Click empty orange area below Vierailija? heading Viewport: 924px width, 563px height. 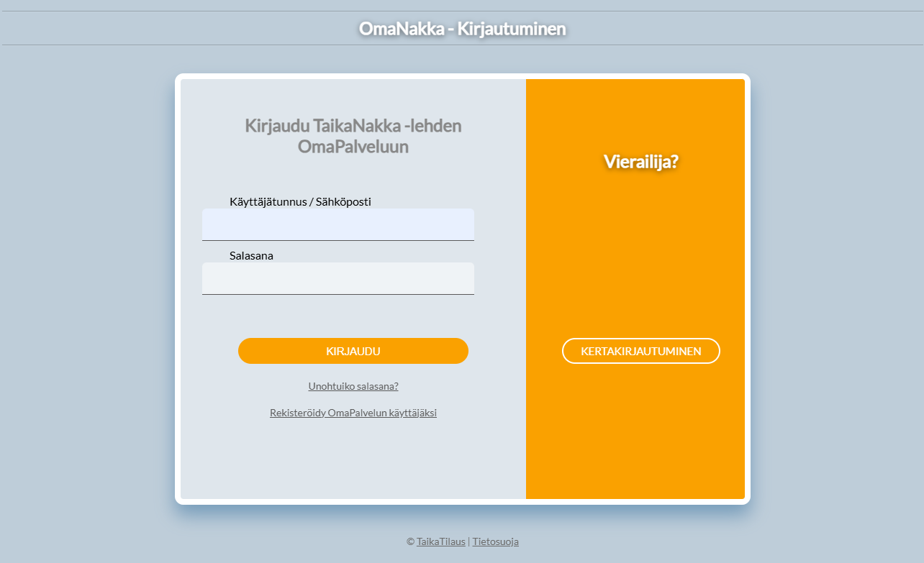point(640,252)
